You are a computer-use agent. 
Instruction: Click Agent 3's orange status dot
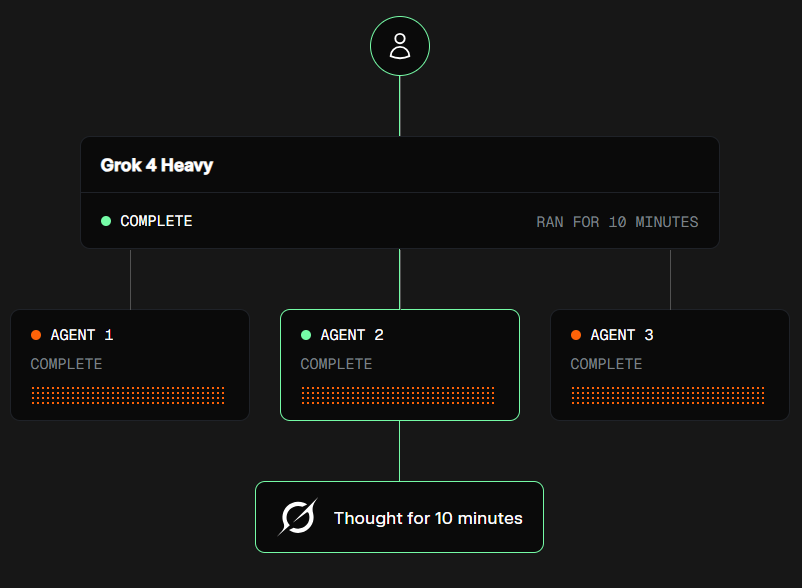point(576,335)
